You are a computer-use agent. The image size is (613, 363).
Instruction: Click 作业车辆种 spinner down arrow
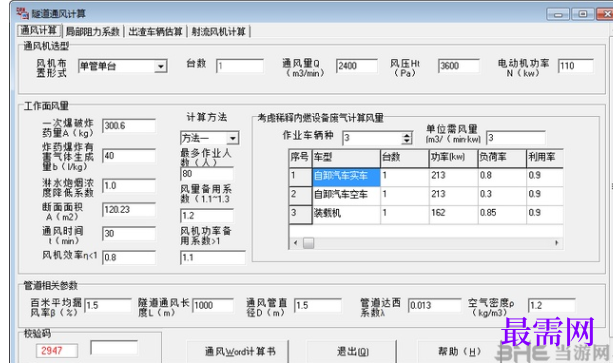point(407,141)
